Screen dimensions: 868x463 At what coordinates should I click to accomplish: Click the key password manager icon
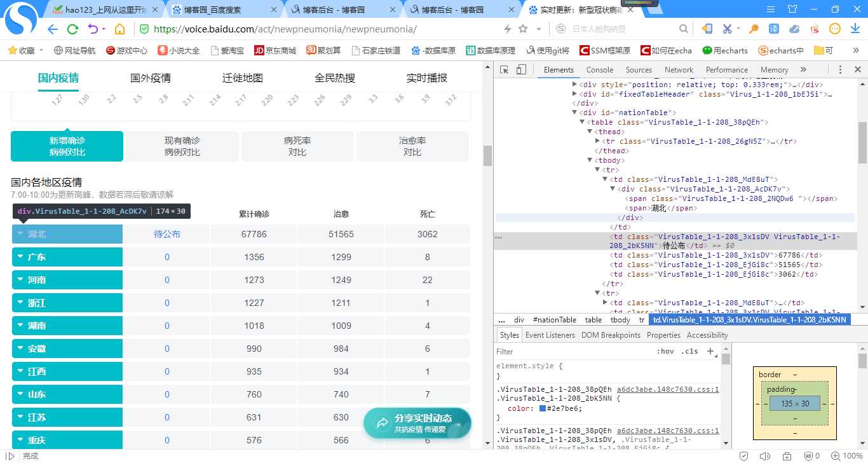tap(754, 29)
